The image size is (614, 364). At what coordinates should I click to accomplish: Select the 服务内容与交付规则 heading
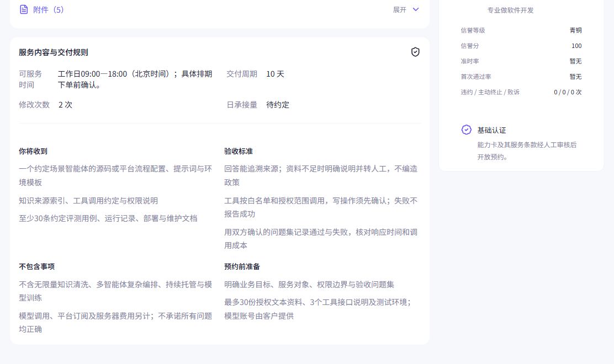tap(53, 52)
